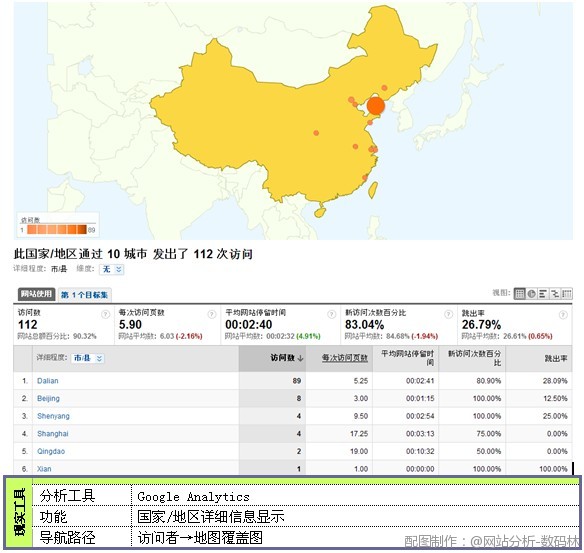This screenshot has height=553, width=584.
Task: Click the Xian dot in central China
Action: (316, 133)
